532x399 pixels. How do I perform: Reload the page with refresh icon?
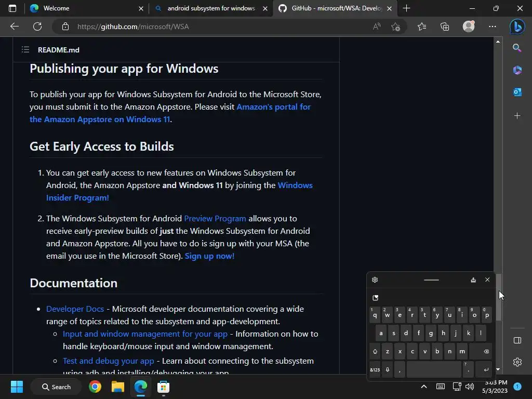pyautogui.click(x=37, y=26)
